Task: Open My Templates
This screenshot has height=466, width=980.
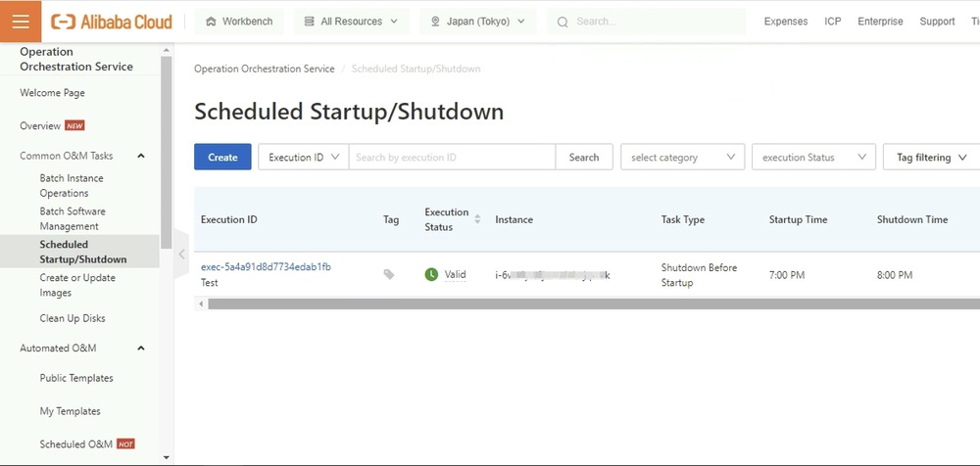Action: click(x=70, y=411)
